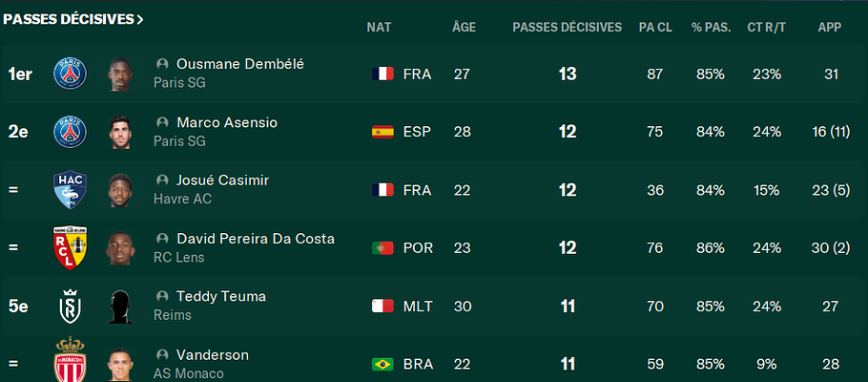This screenshot has height=382, width=868.
Task: Sort by the NAT column header
Action: [379, 27]
